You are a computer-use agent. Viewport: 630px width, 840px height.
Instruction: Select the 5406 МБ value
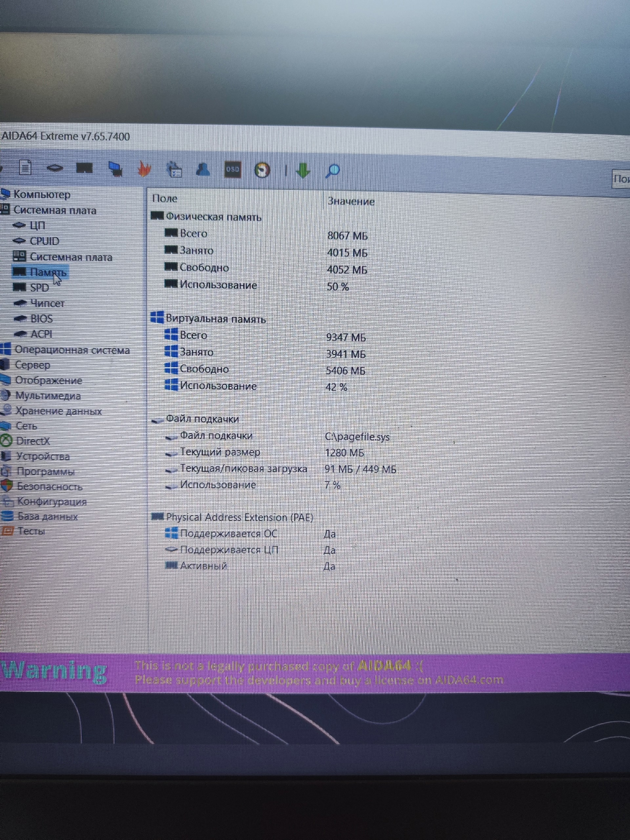346,371
